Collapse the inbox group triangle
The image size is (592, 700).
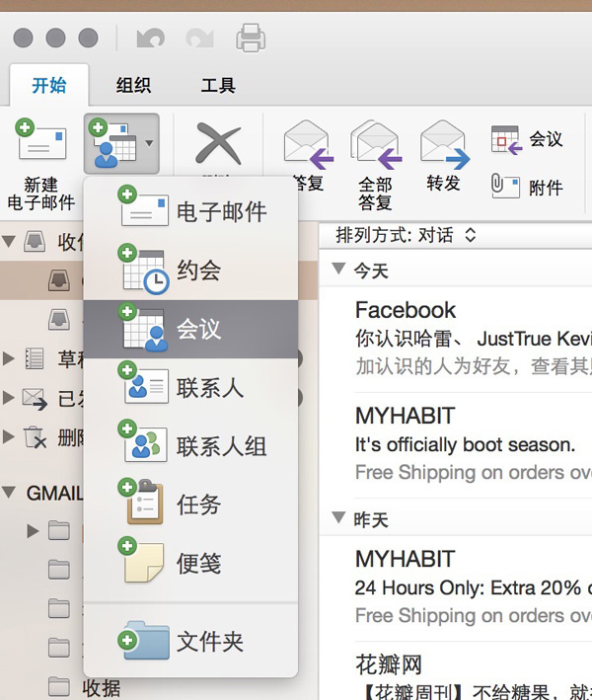(9, 242)
